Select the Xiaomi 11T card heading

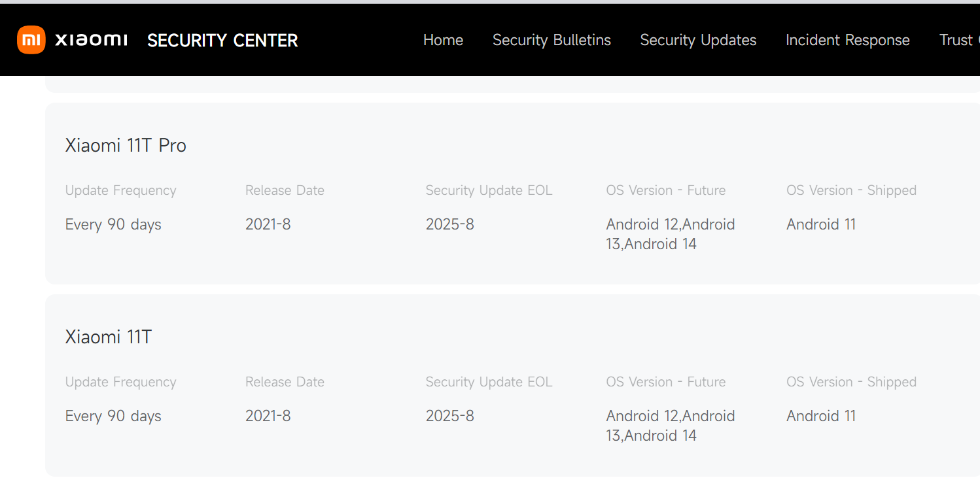pos(109,337)
